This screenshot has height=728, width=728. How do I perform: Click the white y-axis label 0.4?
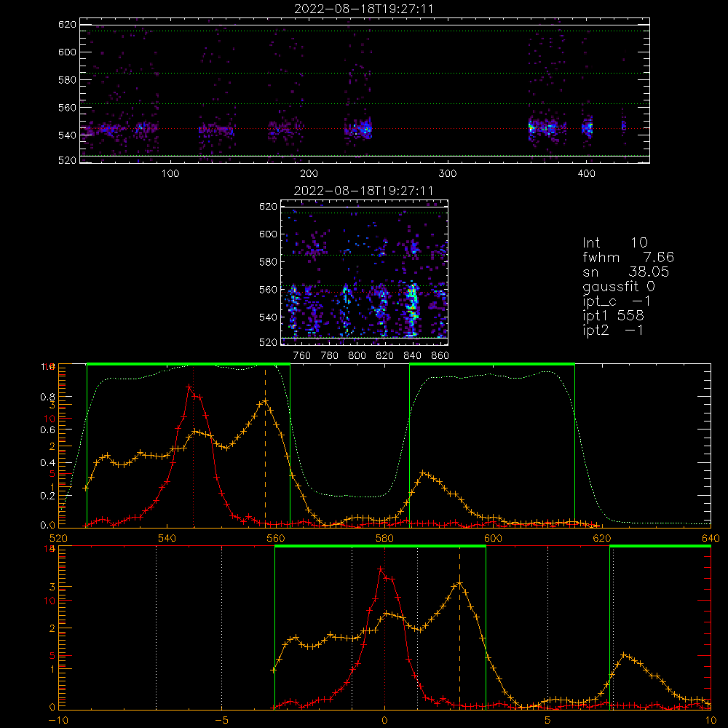pyautogui.click(x=48, y=463)
